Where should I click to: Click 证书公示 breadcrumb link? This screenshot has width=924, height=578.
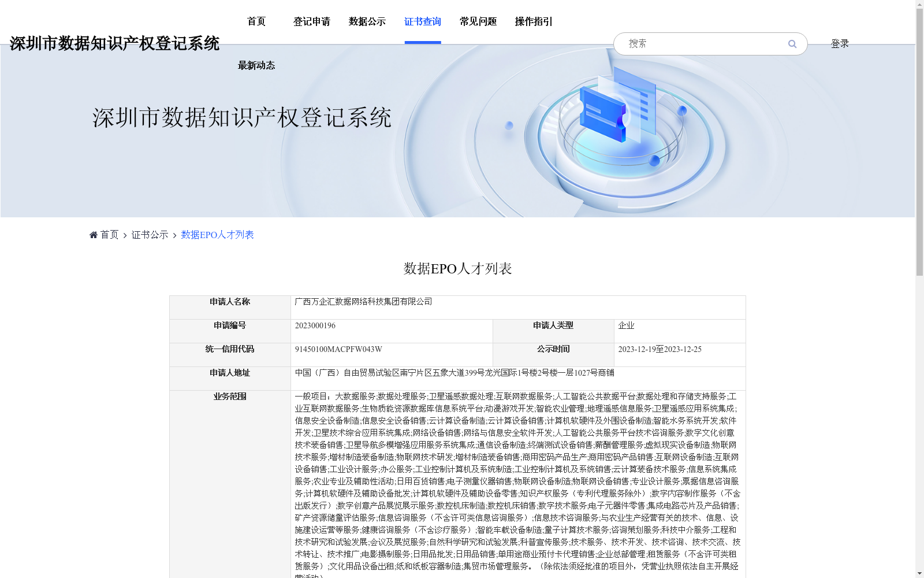(x=150, y=235)
